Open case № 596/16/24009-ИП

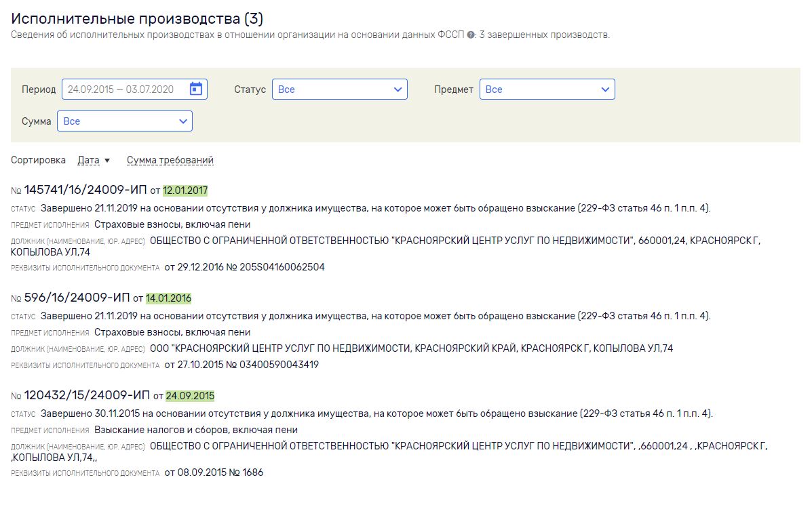(x=77, y=298)
